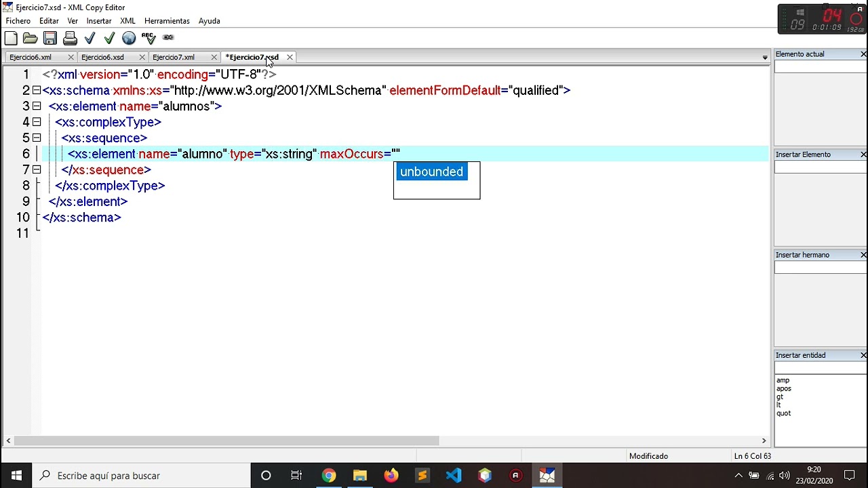Close the Insertar entidad panel
Image resolution: width=868 pixels, height=488 pixels.
click(x=863, y=355)
